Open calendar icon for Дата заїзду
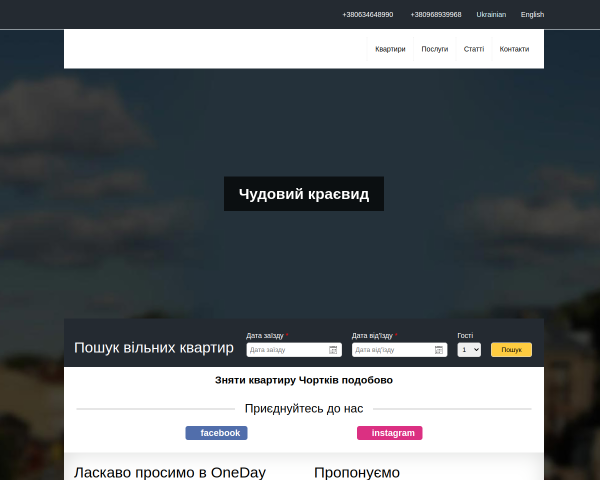This screenshot has width=600, height=480. point(333,350)
